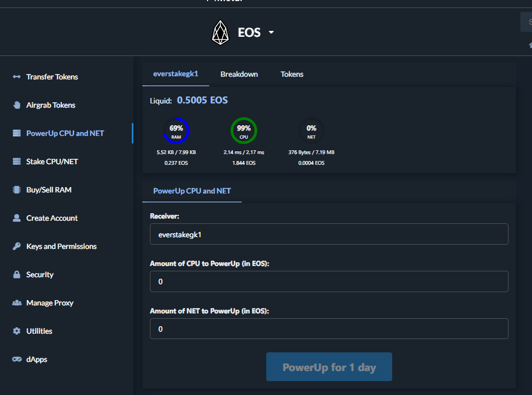Select the PowerUp CPU and NET form tab
The height and width of the screenshot is (395, 532).
192,191
